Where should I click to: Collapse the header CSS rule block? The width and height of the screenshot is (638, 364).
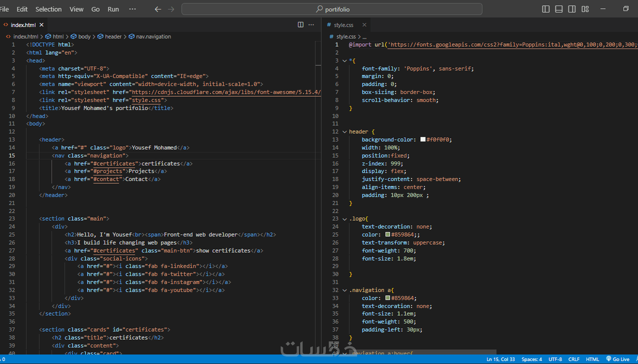pyautogui.click(x=345, y=132)
